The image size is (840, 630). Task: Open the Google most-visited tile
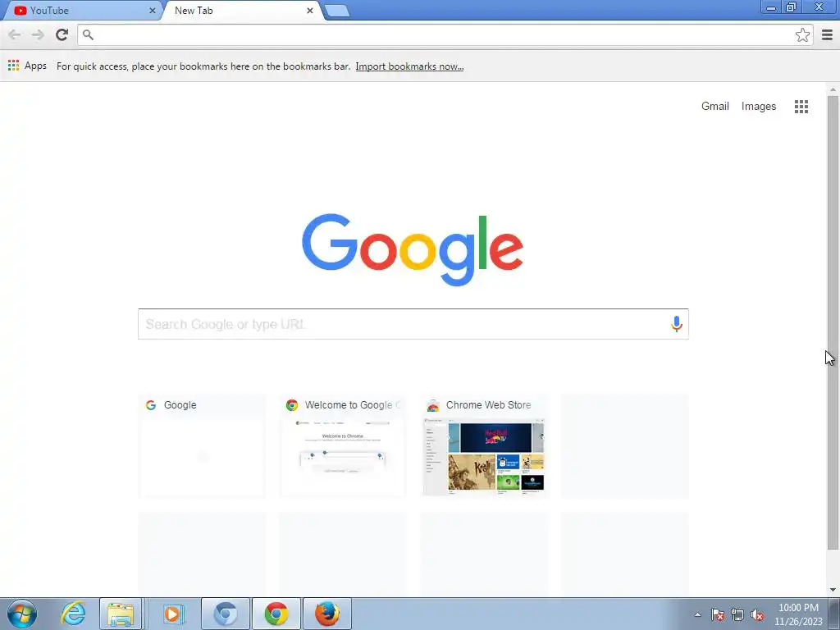tap(202, 446)
